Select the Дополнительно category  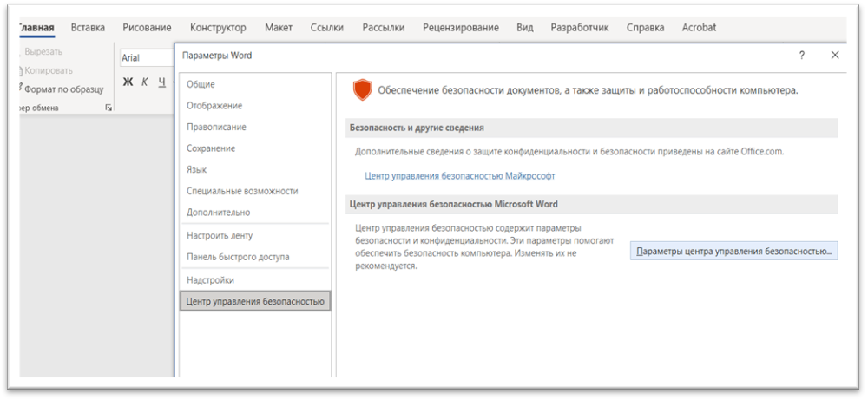[255, 212]
